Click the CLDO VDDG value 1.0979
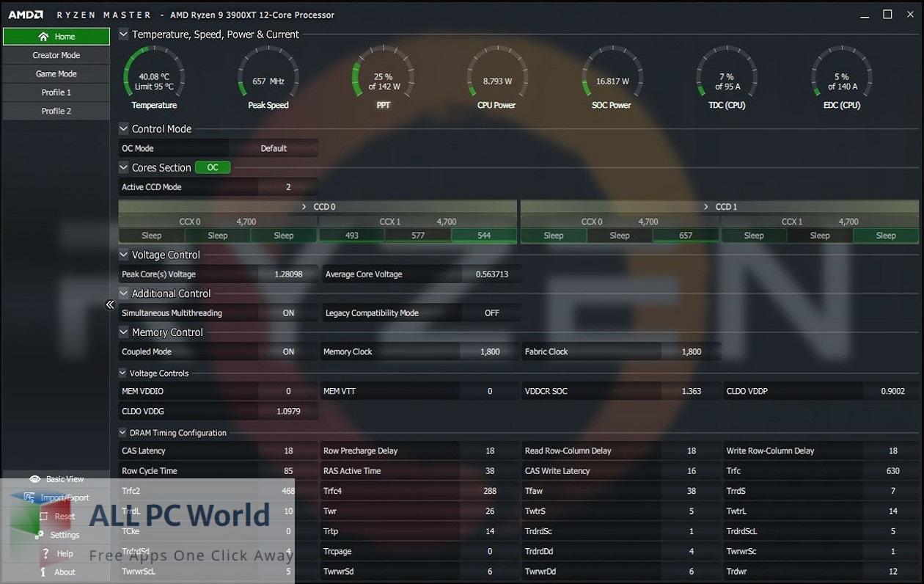This screenshot has width=924, height=584. [288, 412]
